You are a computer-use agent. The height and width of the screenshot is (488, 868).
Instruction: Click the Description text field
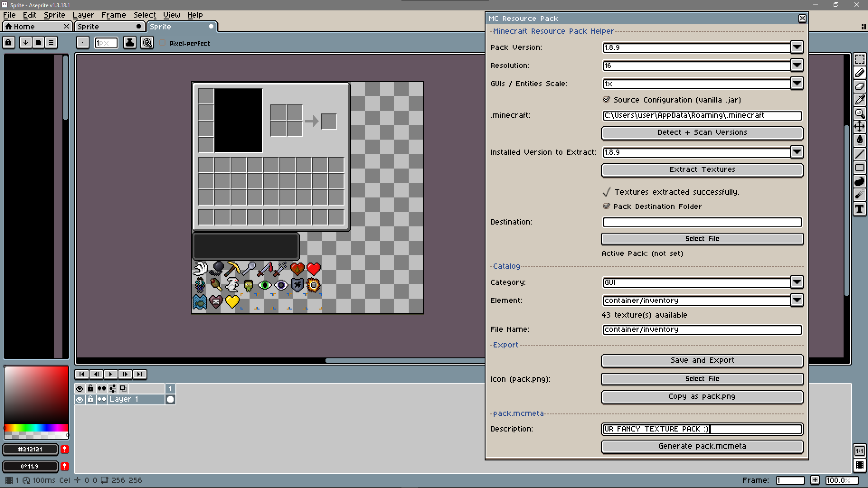[x=702, y=429]
